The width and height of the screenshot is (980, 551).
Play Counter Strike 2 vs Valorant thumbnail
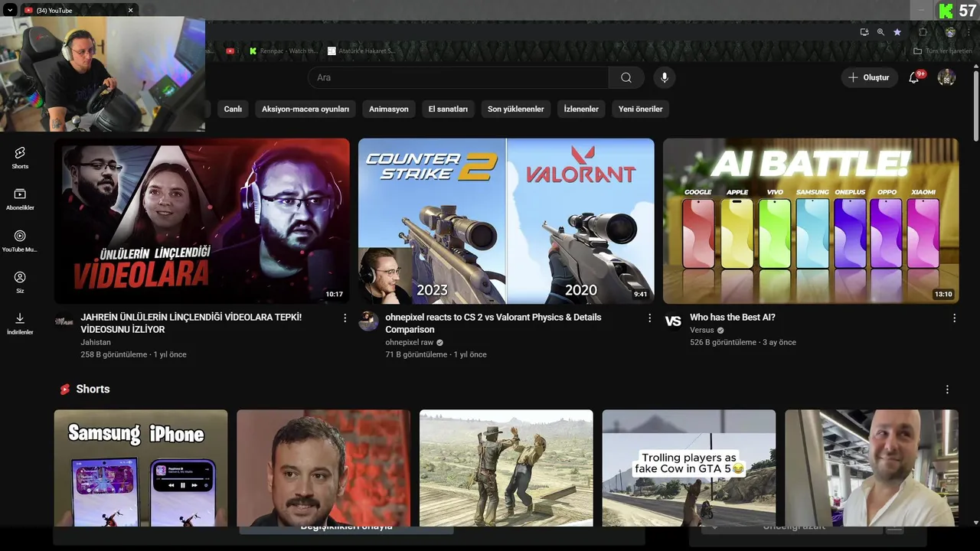tap(506, 221)
